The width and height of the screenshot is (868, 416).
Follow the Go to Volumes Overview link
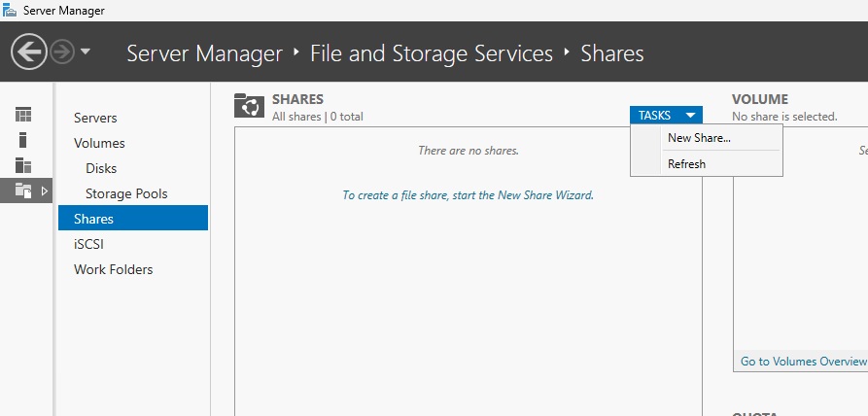click(803, 362)
